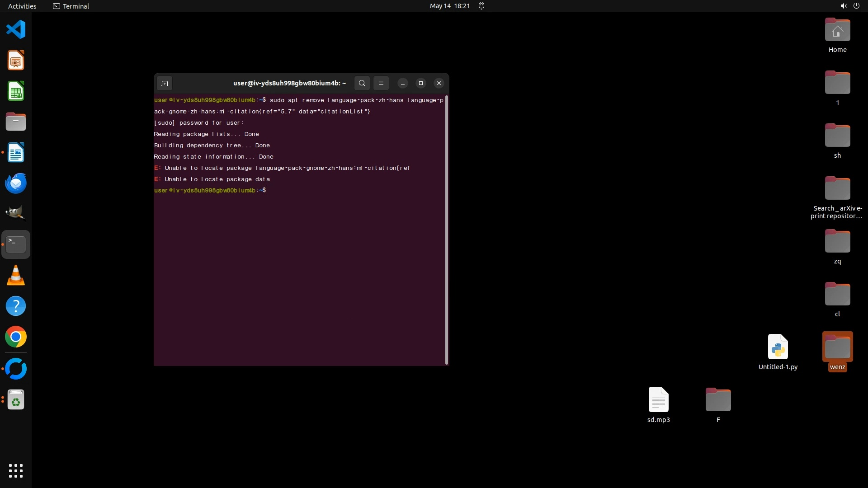Show applications grid
This screenshot has height=488, width=868.
coord(16,470)
